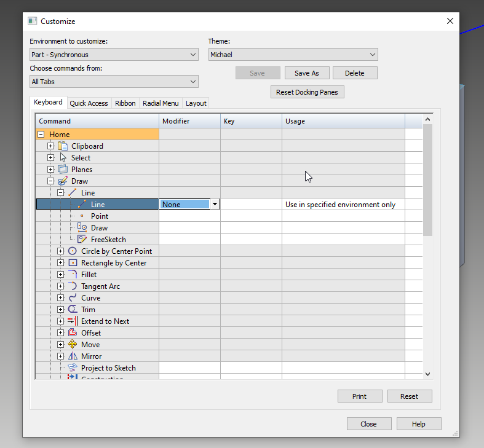484x448 pixels.
Task: Click the Circle by Center Point icon
Action: 73,251
